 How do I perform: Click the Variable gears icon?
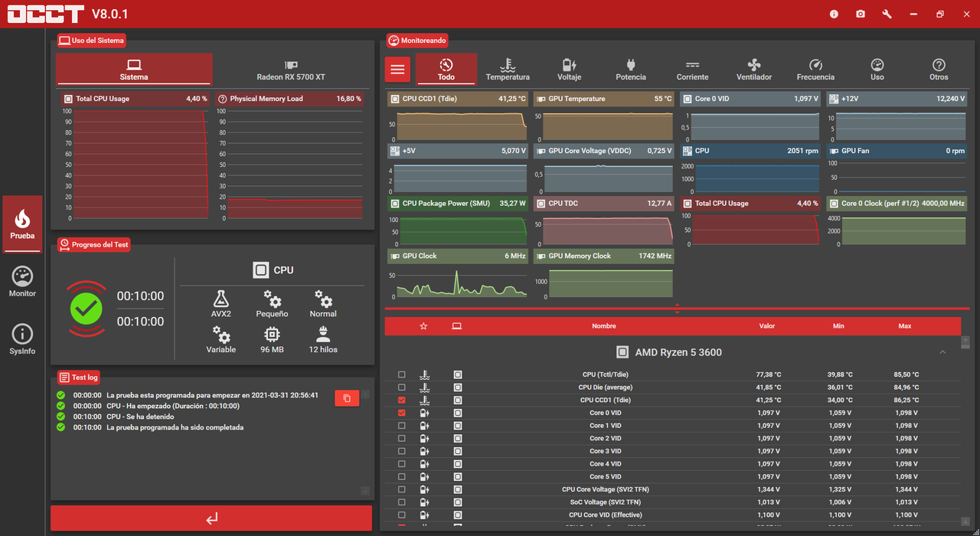coord(221,335)
